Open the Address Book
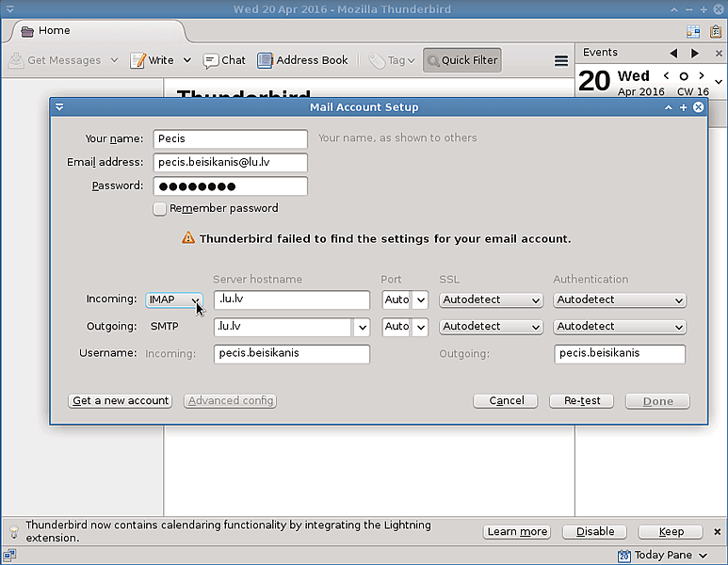The height and width of the screenshot is (565, 728). coord(302,60)
